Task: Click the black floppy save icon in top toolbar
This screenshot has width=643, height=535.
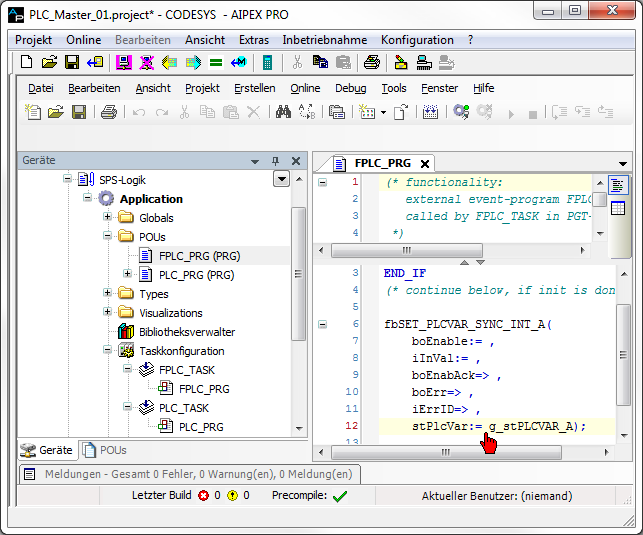Action: click(x=72, y=62)
